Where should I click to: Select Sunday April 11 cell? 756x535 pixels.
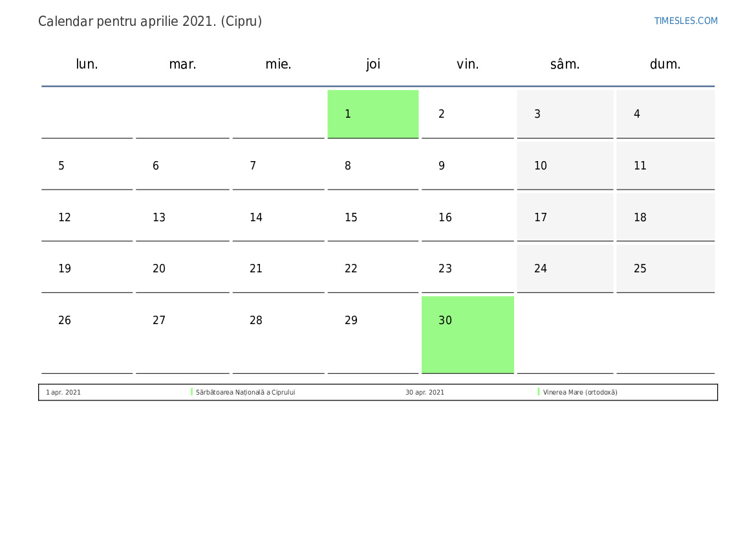point(665,166)
